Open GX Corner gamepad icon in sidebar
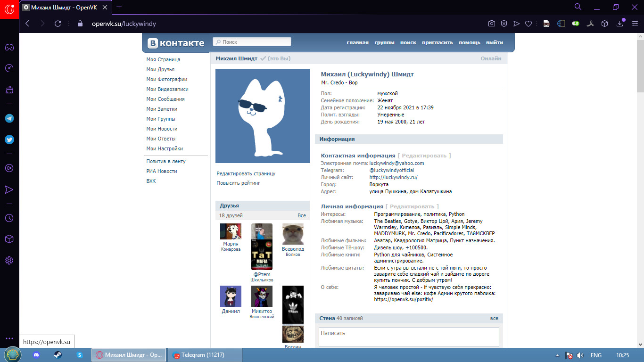Screen dimensions: 644x362 pos(9,47)
